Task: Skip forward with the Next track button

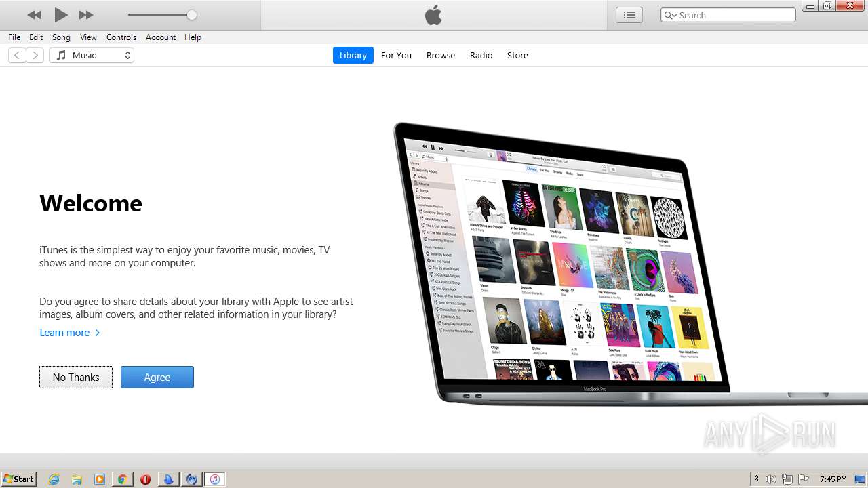Action: click(x=86, y=15)
